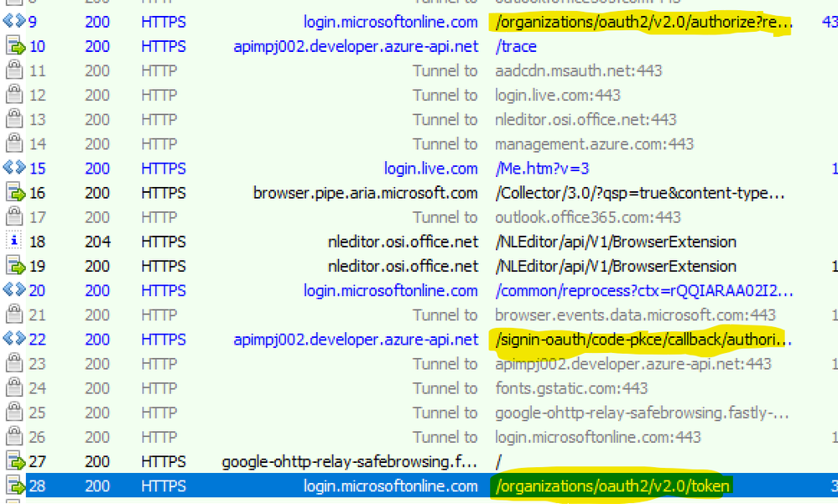Click the info icon of session 18
Image resolution: width=838 pixels, height=504 pixels.
[x=14, y=242]
